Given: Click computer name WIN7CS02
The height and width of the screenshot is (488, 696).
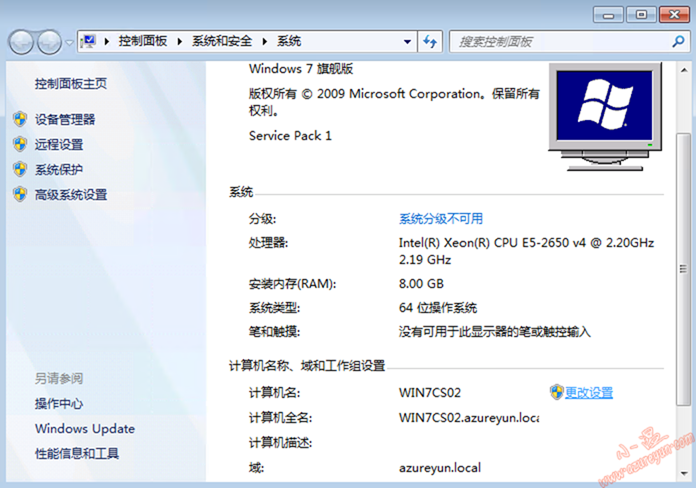Looking at the screenshot, I should click(430, 393).
